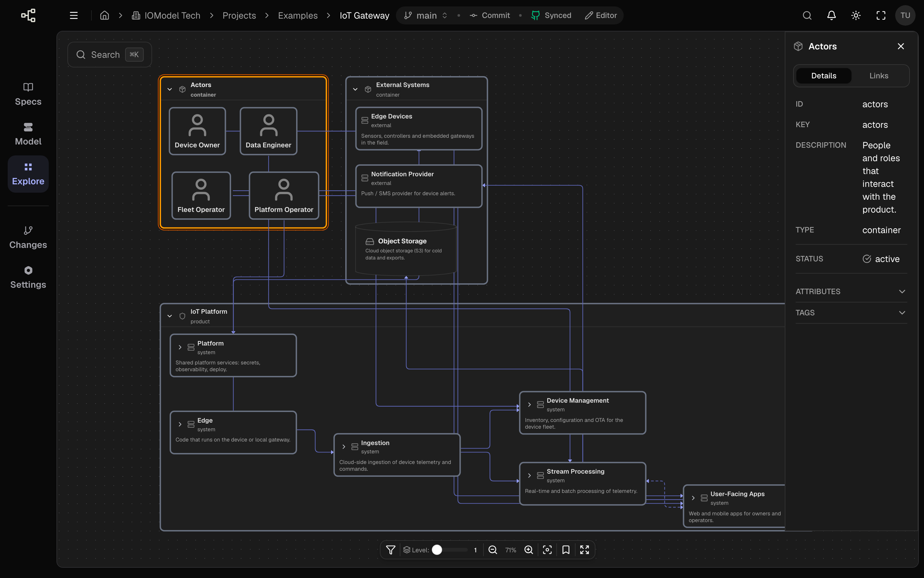This screenshot has height=578, width=924.
Task: Expand the ATTRIBUTES section
Action: click(x=851, y=291)
